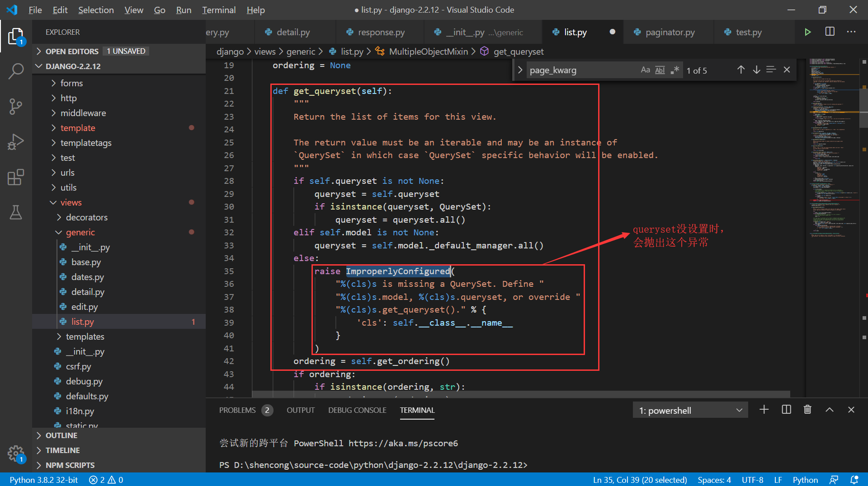
Task: Change file encoding UTF-8
Action: coord(752,480)
